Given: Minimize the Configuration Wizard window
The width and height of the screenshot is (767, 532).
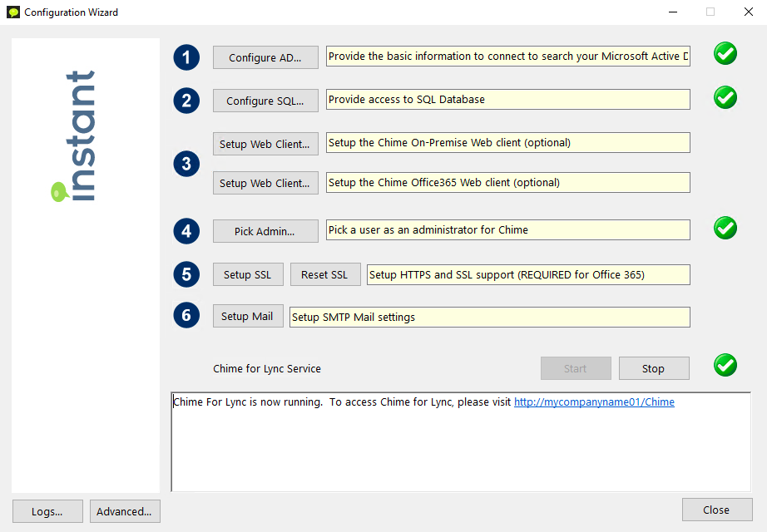Looking at the screenshot, I should [673, 12].
